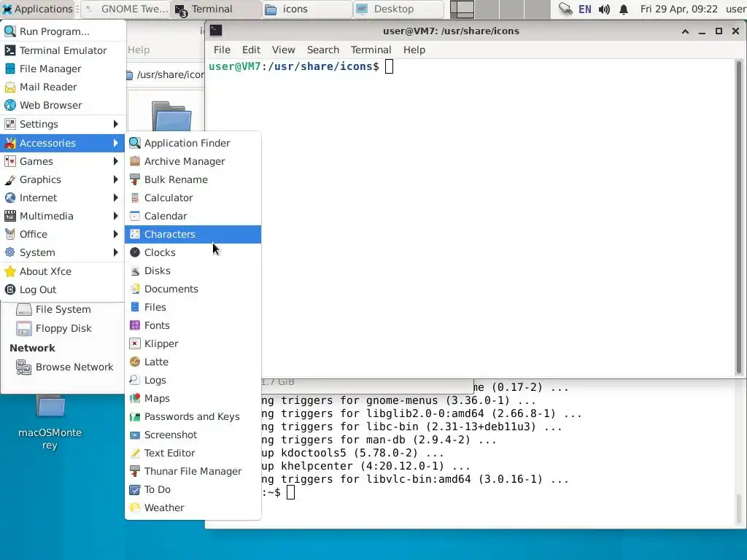Expand the Office submenu
The width and height of the screenshot is (747, 560).
click(x=63, y=234)
